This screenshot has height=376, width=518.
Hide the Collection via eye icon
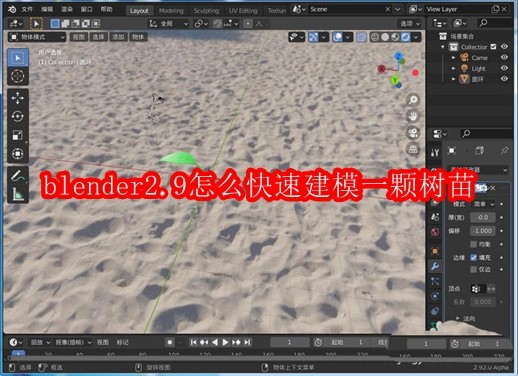tap(504, 47)
